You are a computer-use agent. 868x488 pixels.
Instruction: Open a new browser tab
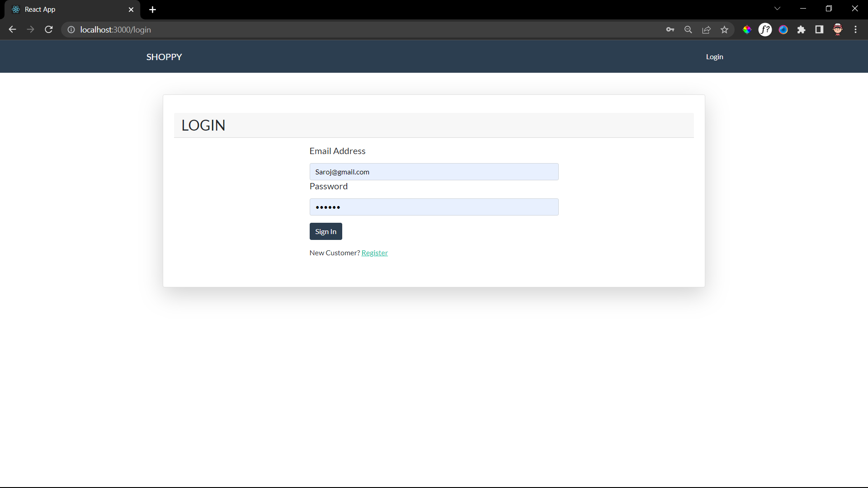coord(152,9)
